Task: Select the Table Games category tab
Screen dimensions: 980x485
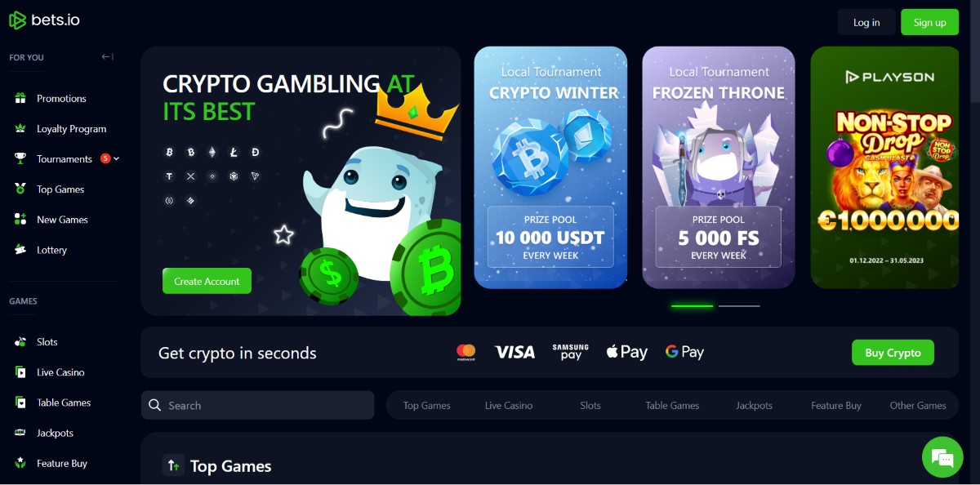Action: pos(672,405)
